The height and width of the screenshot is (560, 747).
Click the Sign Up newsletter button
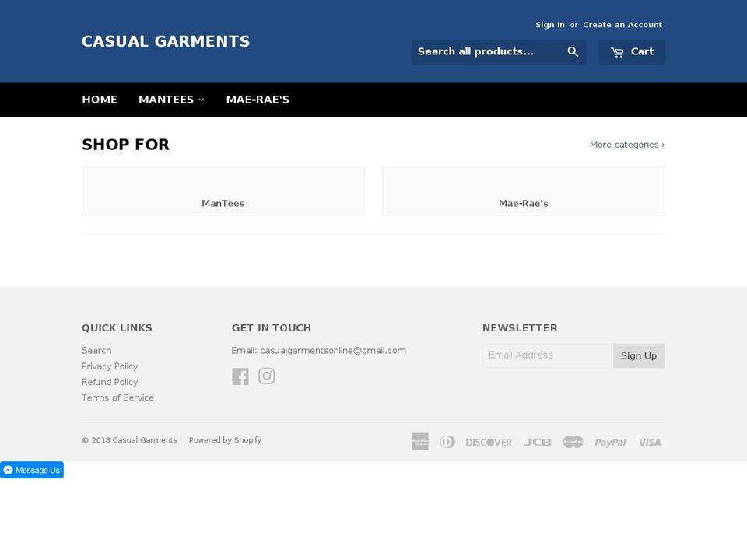click(639, 355)
